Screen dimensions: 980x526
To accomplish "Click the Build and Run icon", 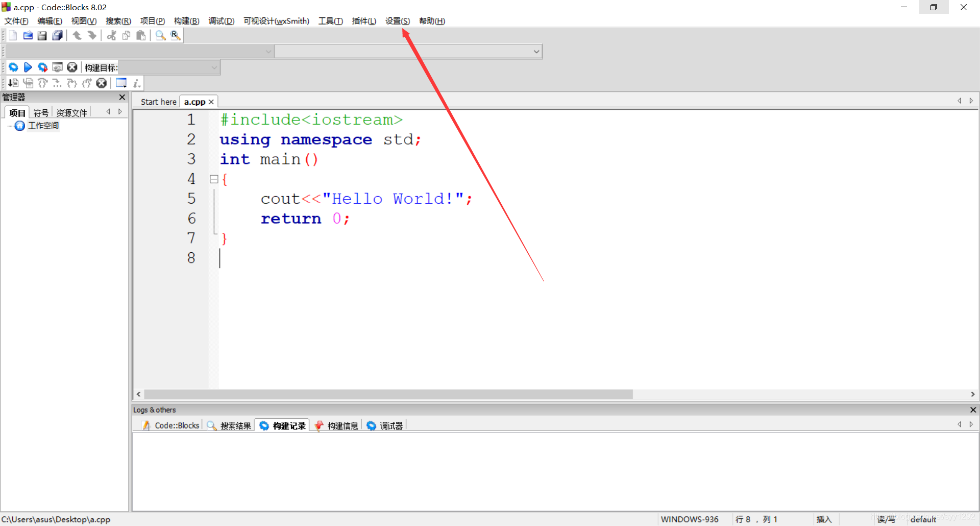I will point(43,67).
